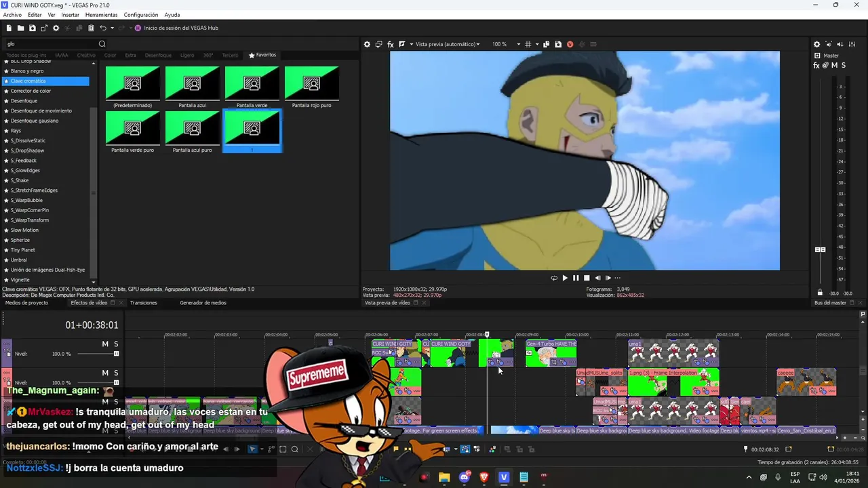
Task: Toggle loop playback under the preview
Action: point(554,278)
